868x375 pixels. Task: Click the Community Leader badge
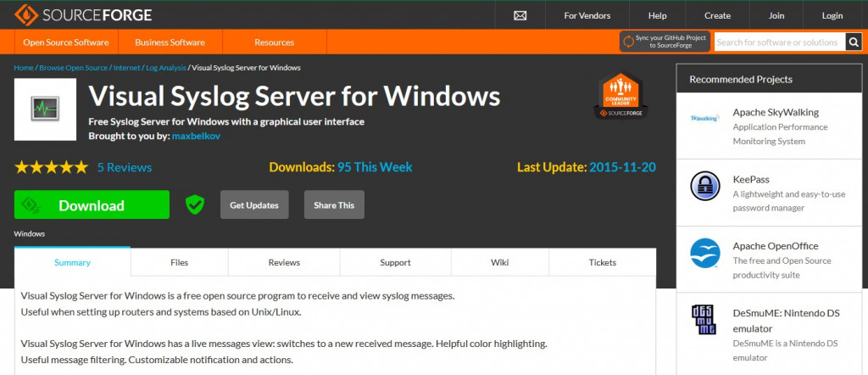(620, 97)
